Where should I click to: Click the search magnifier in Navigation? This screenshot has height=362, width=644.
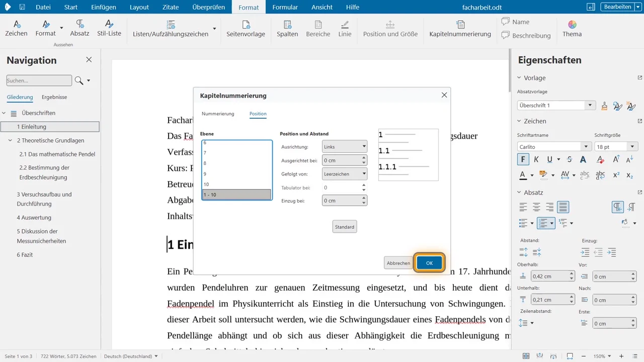tap(79, 80)
